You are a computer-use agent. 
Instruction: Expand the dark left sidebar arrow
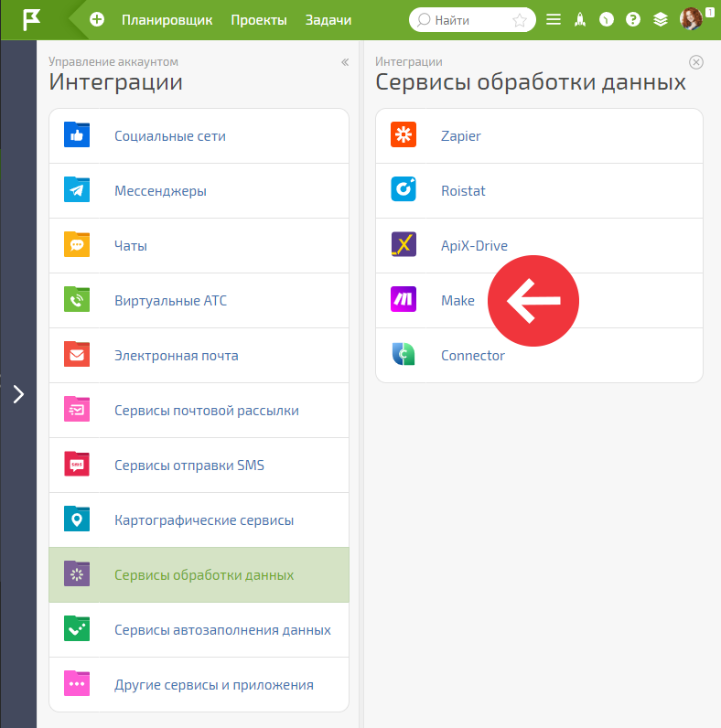coord(18,394)
